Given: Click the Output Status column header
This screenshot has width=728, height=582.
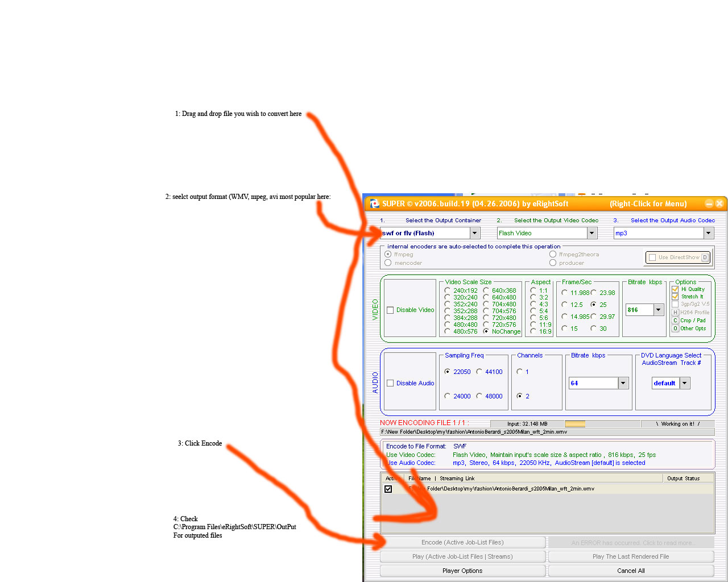Looking at the screenshot, I should coord(683,479).
